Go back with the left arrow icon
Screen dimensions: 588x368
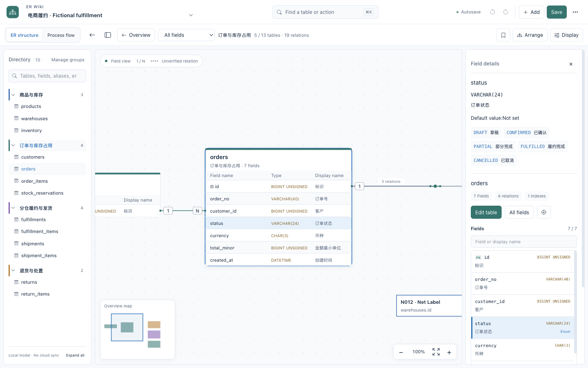92,35
